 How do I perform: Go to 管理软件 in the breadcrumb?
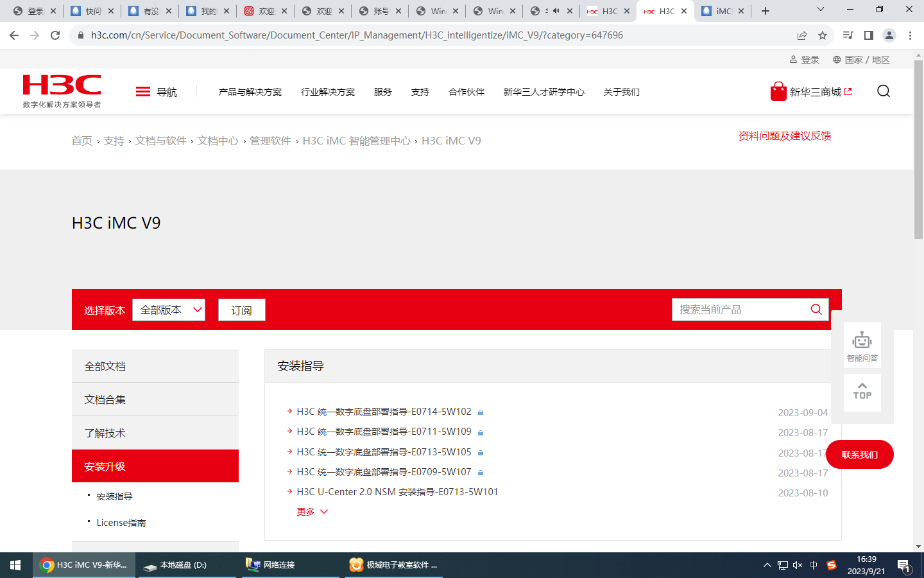coord(270,141)
